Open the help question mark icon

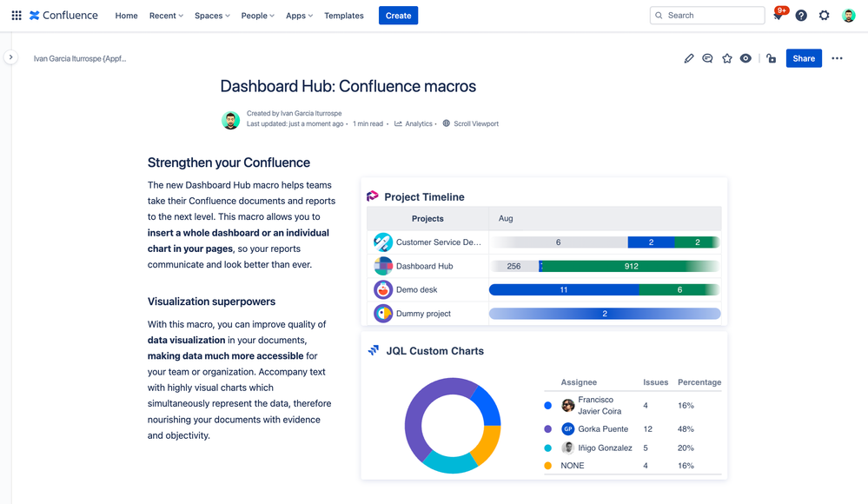point(801,16)
